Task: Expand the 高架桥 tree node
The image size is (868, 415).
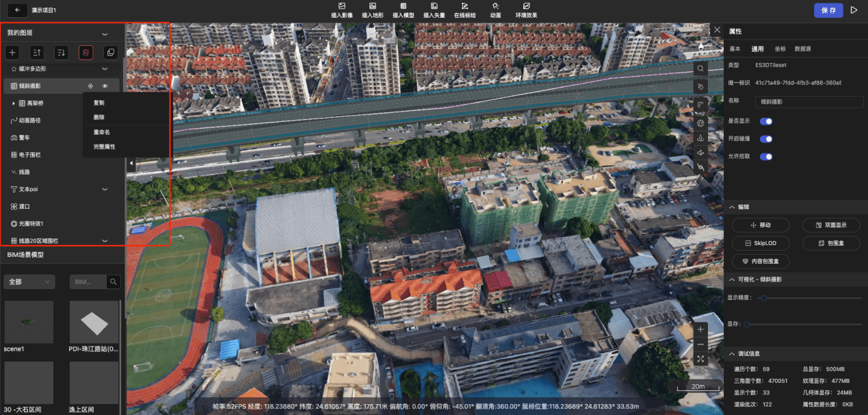Action: 14,103
